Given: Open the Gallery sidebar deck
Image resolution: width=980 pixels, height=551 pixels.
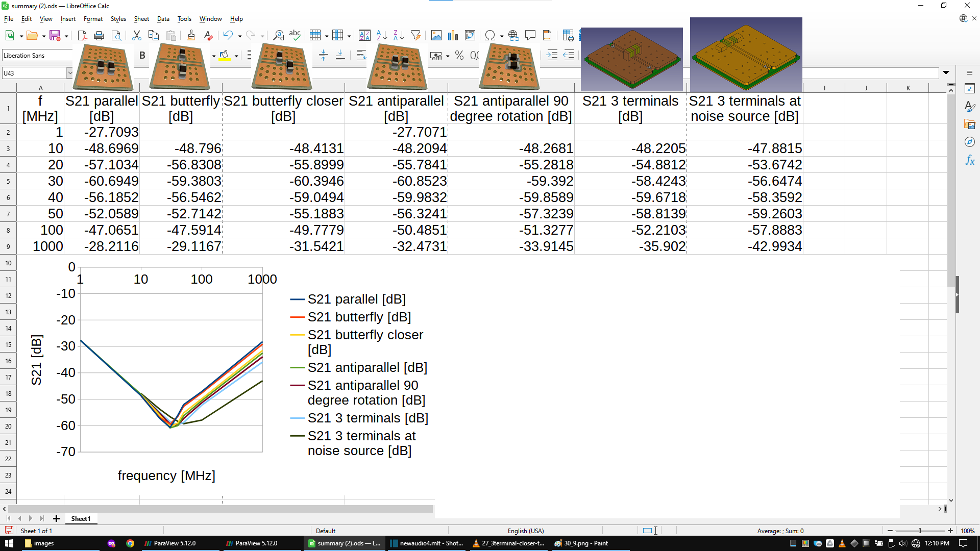Looking at the screenshot, I should (971, 124).
